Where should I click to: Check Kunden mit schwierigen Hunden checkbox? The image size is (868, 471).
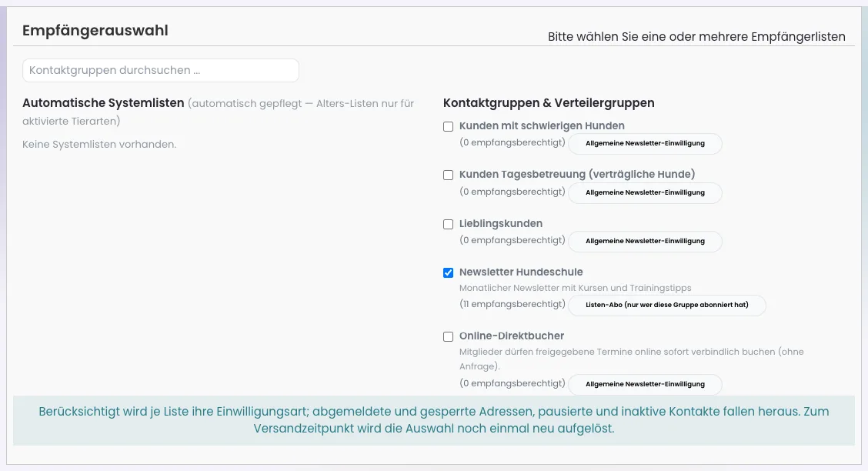[x=449, y=127]
